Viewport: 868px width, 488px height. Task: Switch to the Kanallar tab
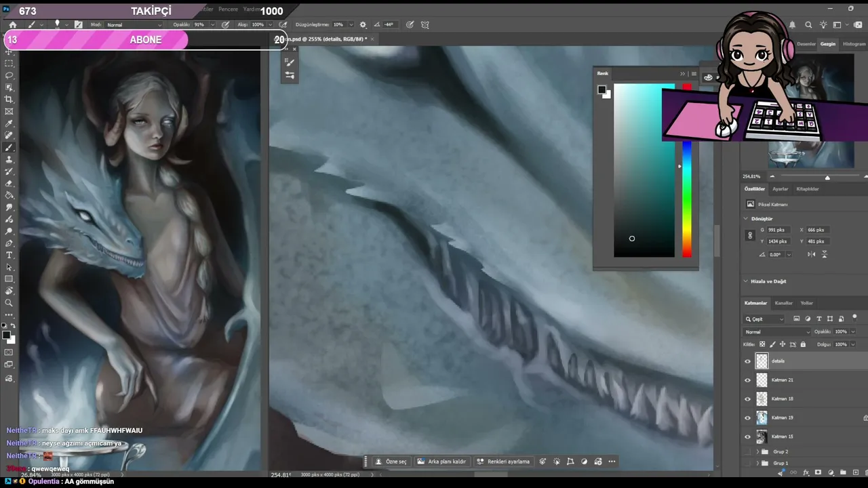(784, 303)
